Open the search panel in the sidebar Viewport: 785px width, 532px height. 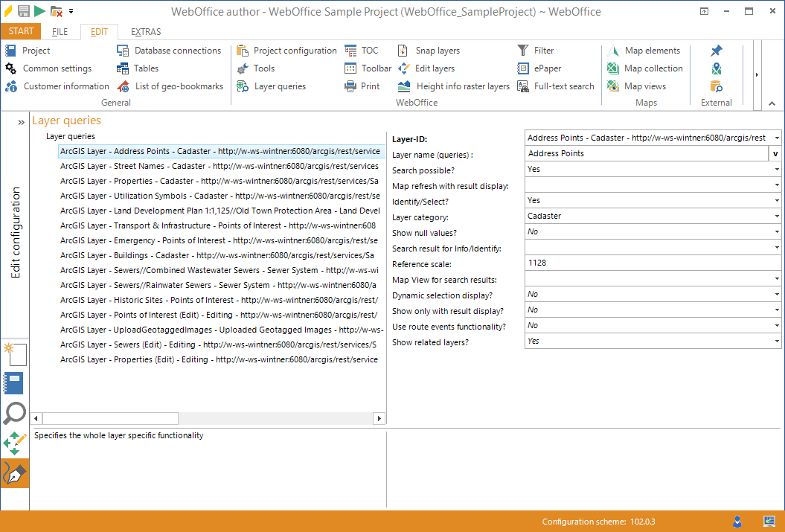click(x=15, y=413)
